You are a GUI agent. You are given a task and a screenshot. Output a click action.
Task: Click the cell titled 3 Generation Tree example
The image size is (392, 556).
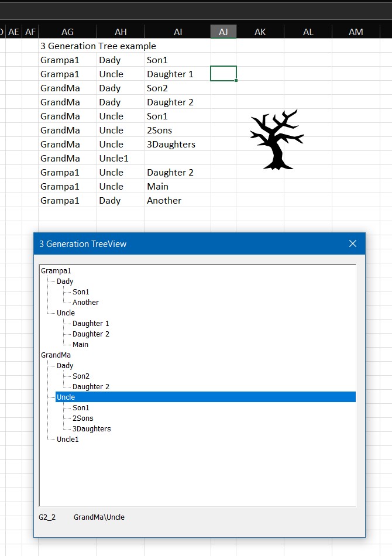[x=98, y=46]
